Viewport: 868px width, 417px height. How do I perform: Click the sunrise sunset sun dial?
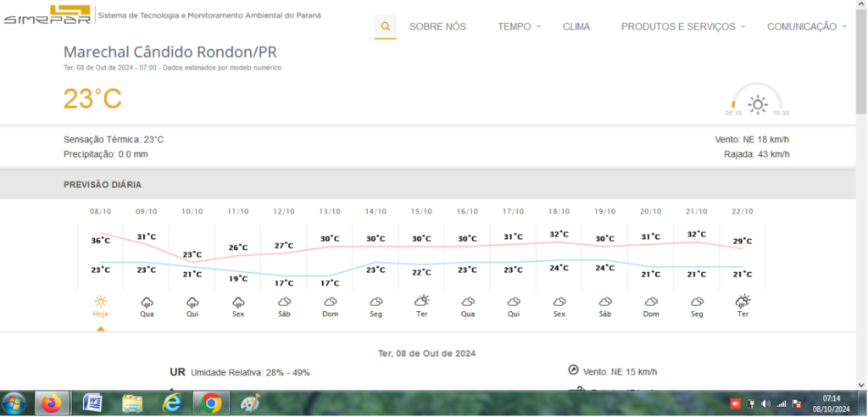757,100
